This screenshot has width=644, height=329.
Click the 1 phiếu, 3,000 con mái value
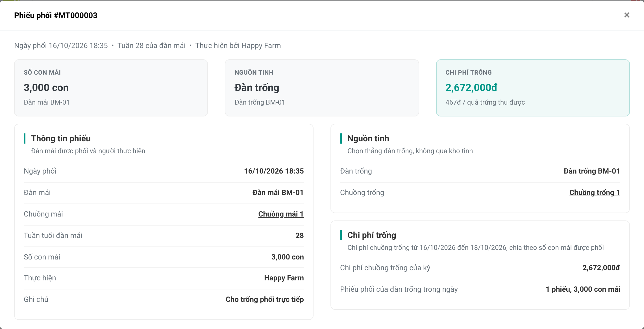pos(583,289)
